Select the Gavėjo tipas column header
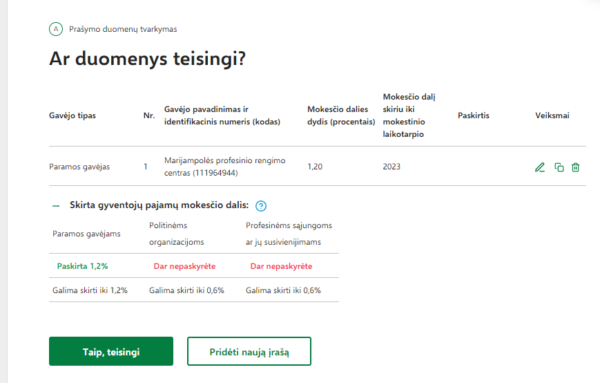The width and height of the screenshot is (600, 383). click(72, 116)
